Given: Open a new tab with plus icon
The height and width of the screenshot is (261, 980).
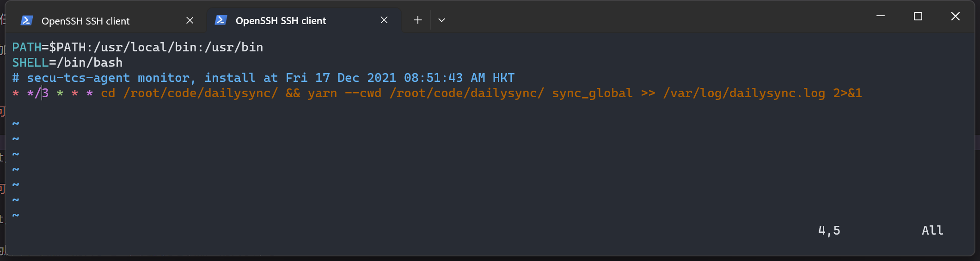Looking at the screenshot, I should (x=417, y=20).
